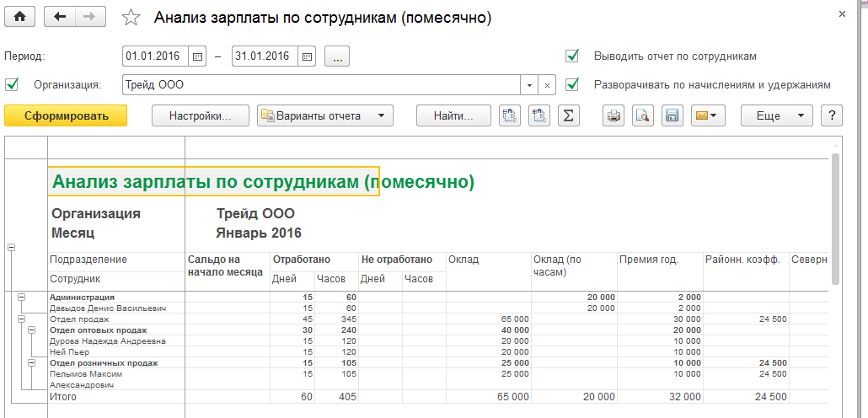Open Настройки... report settings
The height and width of the screenshot is (418, 868).
[x=201, y=115]
